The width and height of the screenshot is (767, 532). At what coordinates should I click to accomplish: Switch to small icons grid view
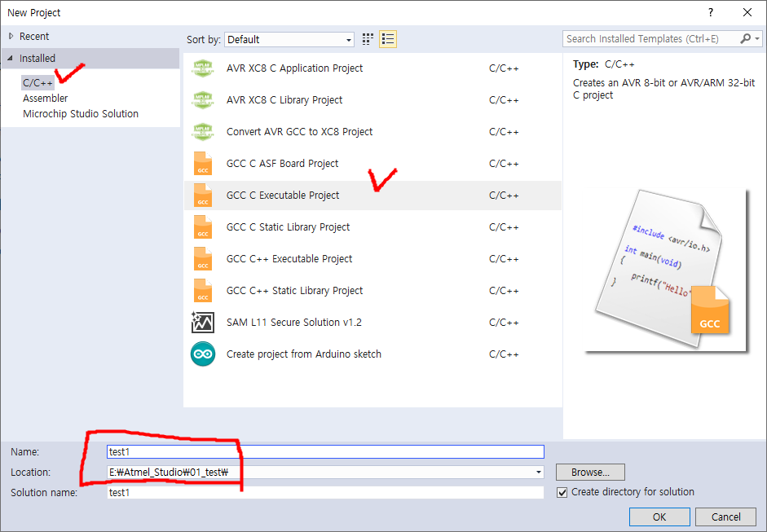[x=368, y=40]
